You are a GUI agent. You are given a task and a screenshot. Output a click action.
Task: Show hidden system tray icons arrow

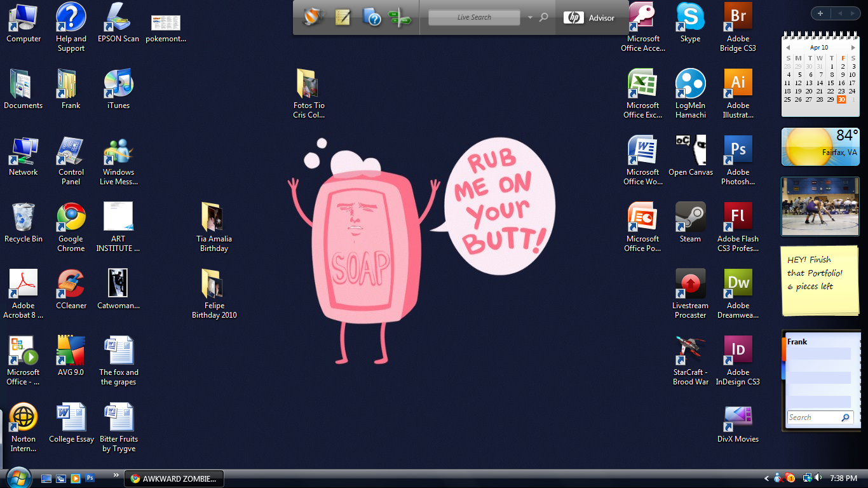coord(767,478)
